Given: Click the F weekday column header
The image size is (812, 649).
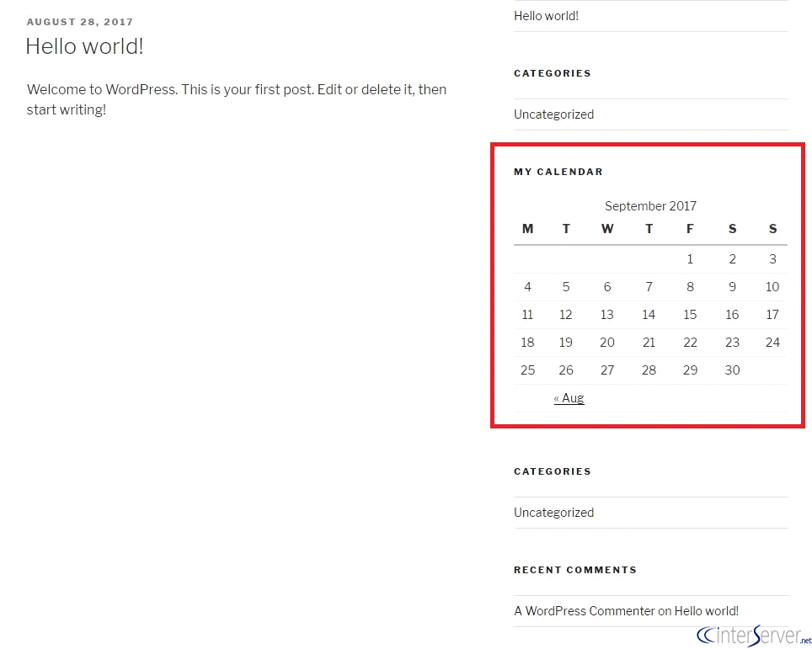Looking at the screenshot, I should 690,229.
